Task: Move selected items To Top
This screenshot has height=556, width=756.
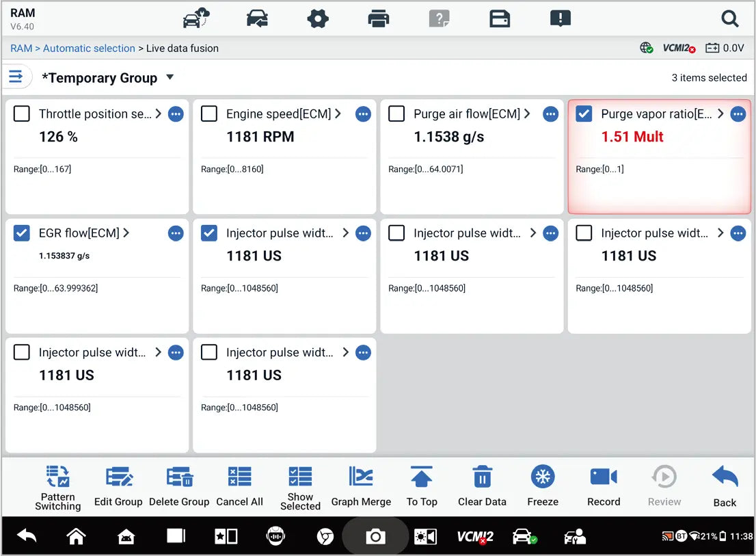Action: coord(422,477)
